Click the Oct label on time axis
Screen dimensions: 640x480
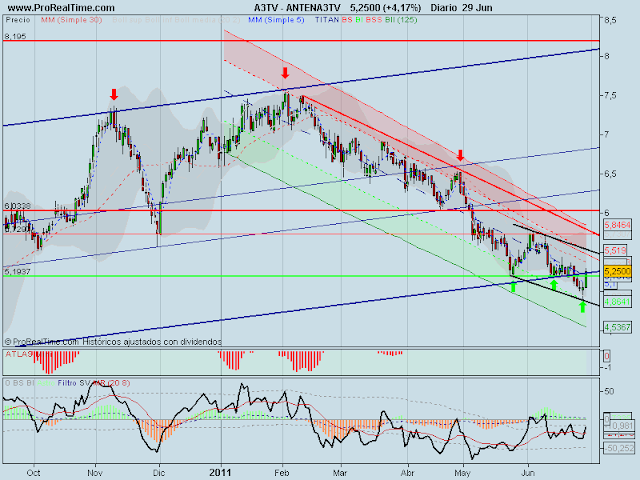[33, 473]
